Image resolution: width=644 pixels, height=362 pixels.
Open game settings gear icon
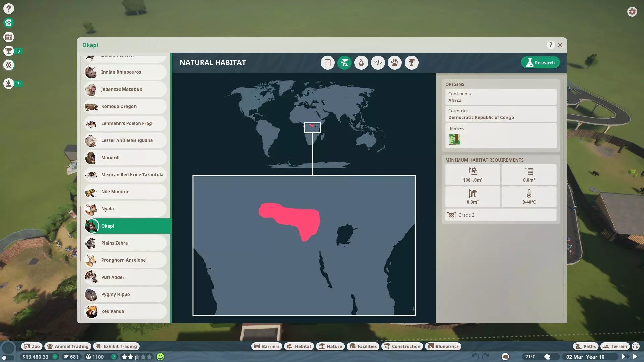click(x=632, y=12)
